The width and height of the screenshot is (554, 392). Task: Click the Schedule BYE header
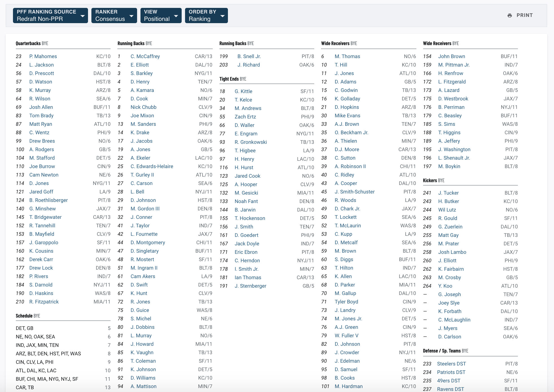coord(28,316)
